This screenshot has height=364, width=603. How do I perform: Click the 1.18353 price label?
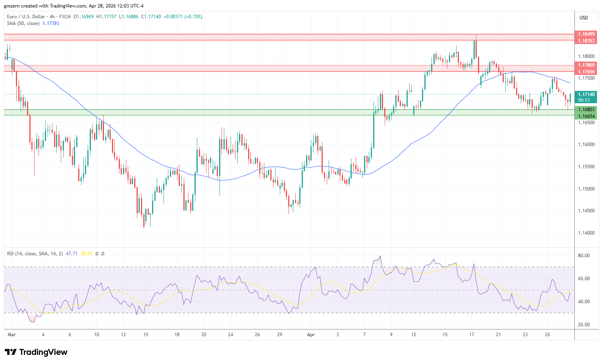[586, 41]
